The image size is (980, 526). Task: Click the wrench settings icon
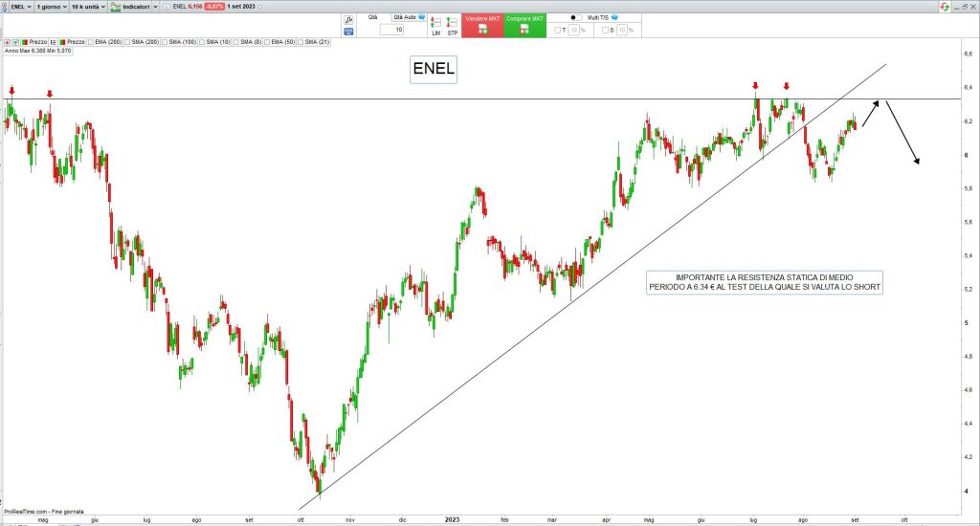(x=347, y=19)
